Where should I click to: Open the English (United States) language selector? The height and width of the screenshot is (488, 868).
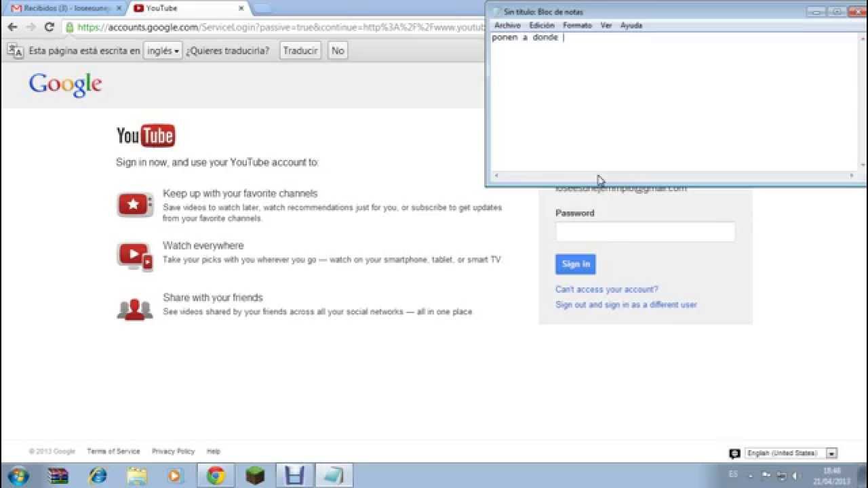point(791,453)
